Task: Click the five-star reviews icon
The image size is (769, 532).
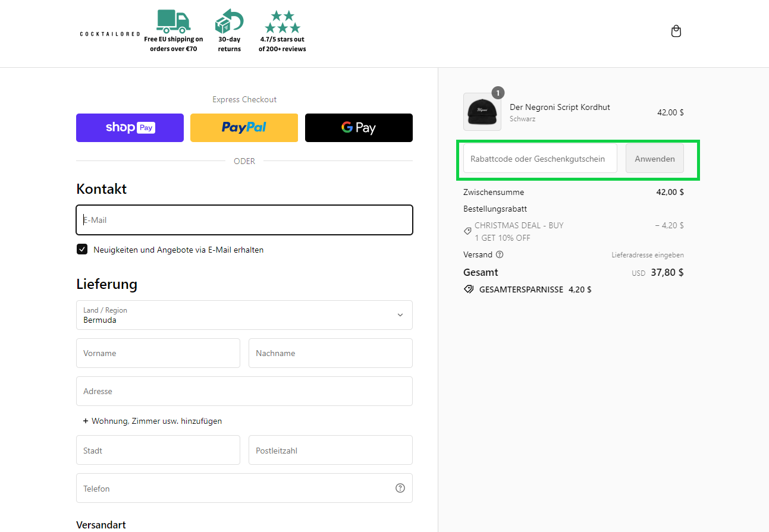Action: (x=283, y=22)
